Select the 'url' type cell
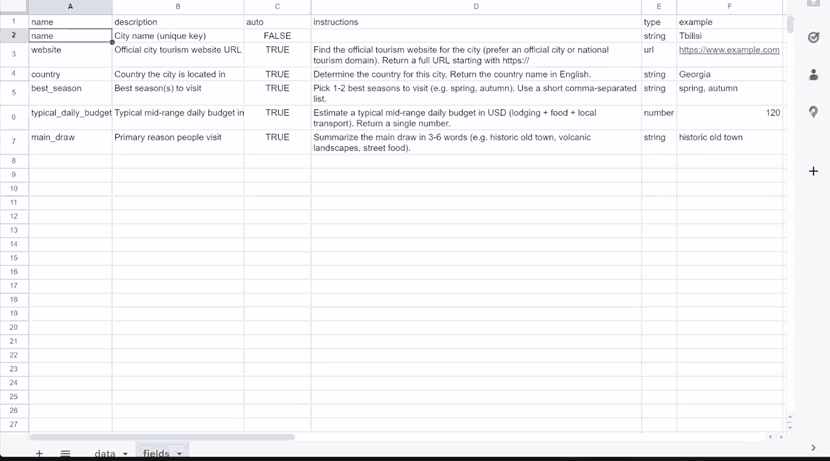The height and width of the screenshot is (461, 830). pyautogui.click(x=659, y=55)
